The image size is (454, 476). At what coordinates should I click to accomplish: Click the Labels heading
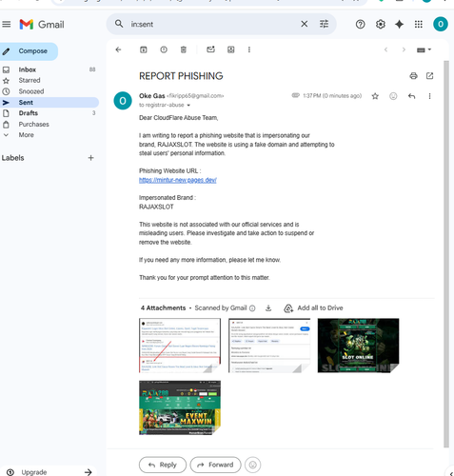(x=12, y=158)
